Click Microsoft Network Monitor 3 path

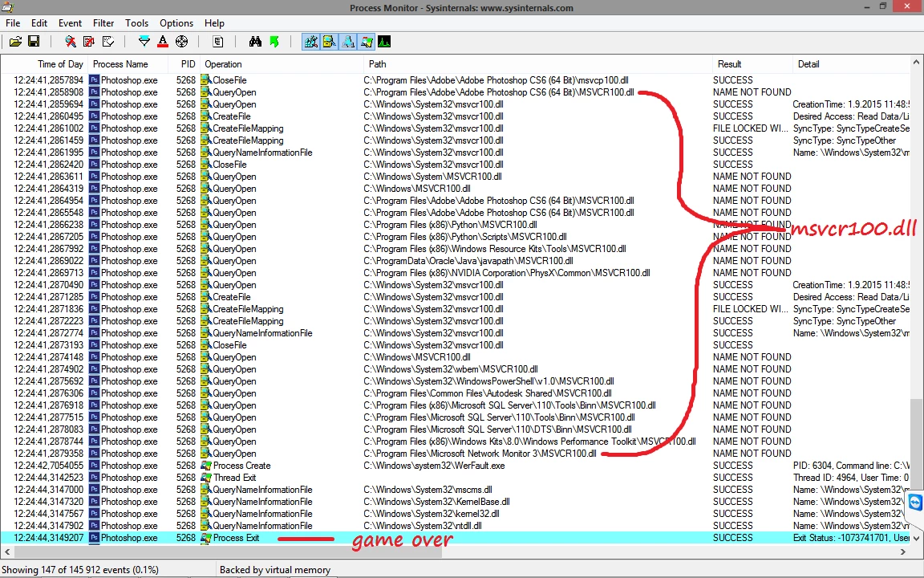pyautogui.click(x=480, y=454)
